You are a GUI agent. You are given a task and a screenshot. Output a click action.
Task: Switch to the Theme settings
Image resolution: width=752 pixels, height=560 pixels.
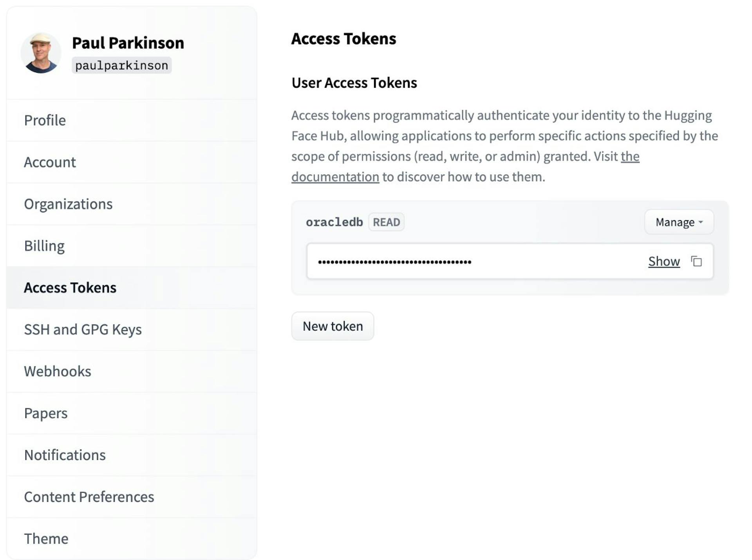click(x=46, y=539)
